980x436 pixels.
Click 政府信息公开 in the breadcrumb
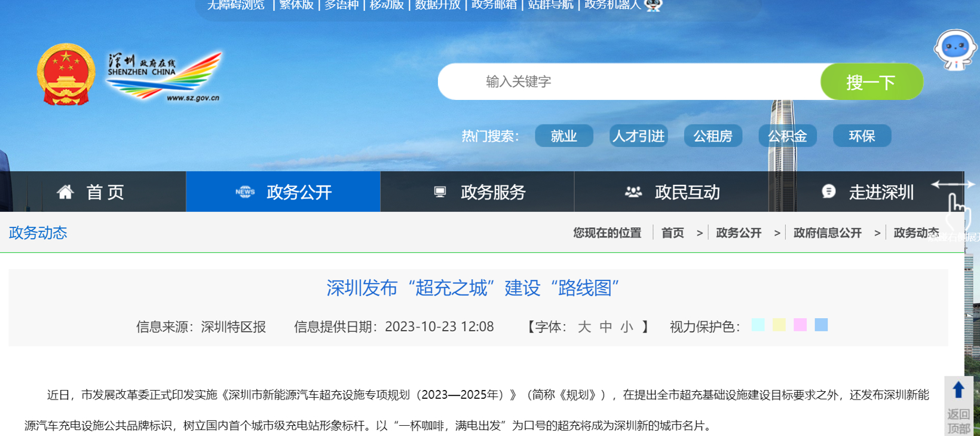tap(827, 233)
